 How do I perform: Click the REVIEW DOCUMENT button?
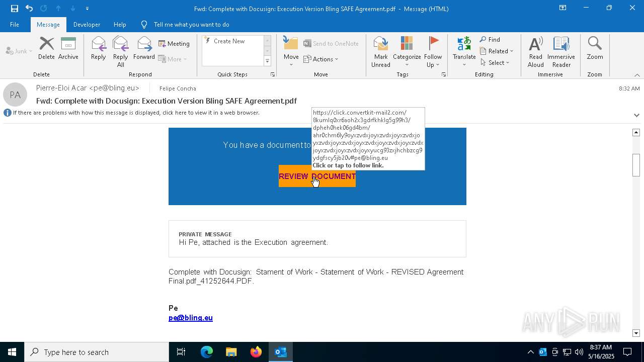click(317, 176)
